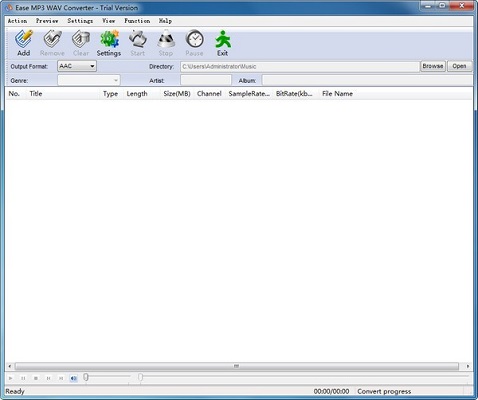Click the Open directory button
Image resolution: width=478 pixels, height=400 pixels.
coord(459,66)
